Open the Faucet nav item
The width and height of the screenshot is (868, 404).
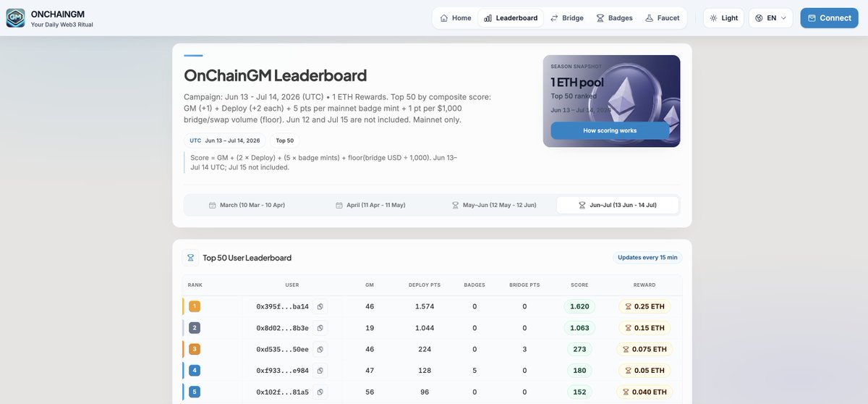click(x=662, y=18)
